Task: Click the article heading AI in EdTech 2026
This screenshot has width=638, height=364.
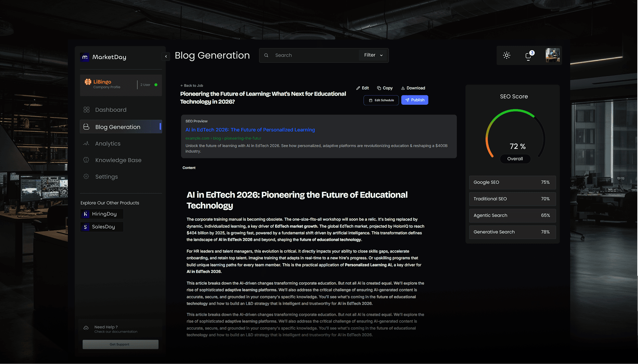Action: (x=297, y=200)
